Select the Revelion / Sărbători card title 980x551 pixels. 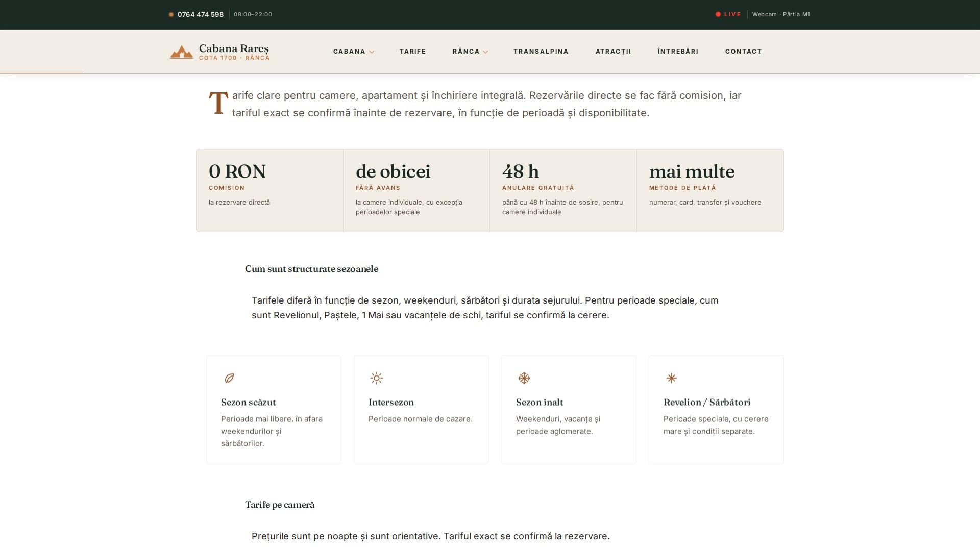(707, 402)
